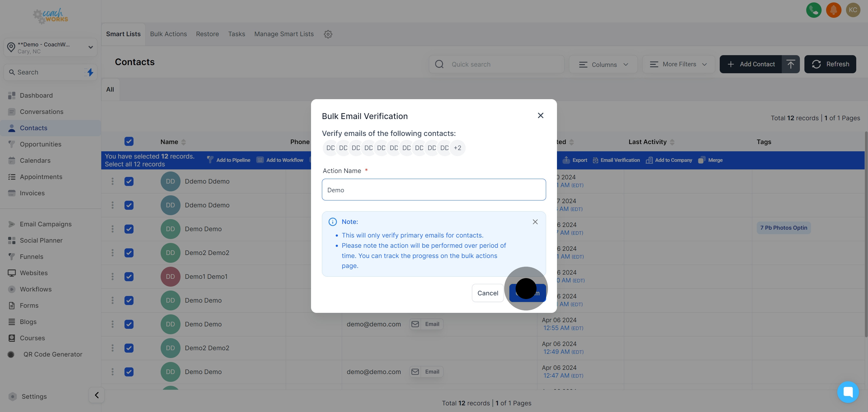This screenshot has height=412, width=868.
Task: Expand the More Filters dropdown
Action: [678, 64]
